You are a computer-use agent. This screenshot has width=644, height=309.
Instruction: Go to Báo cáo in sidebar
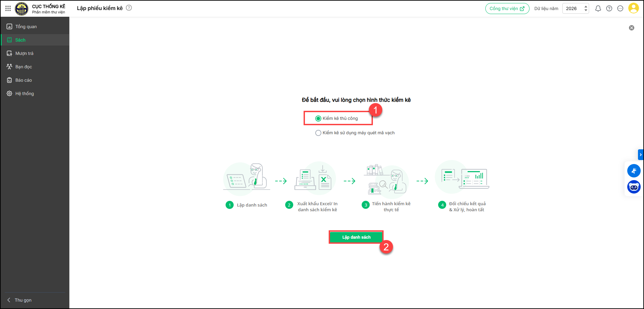[x=23, y=80]
